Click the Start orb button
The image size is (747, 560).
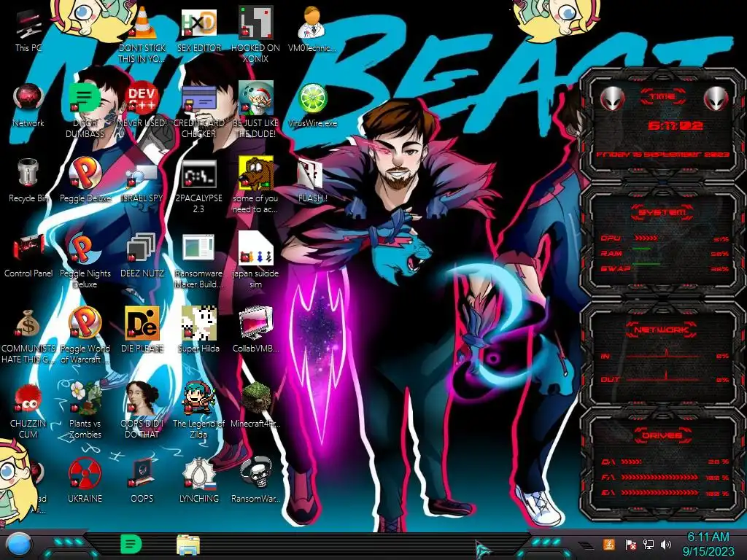[19, 544]
